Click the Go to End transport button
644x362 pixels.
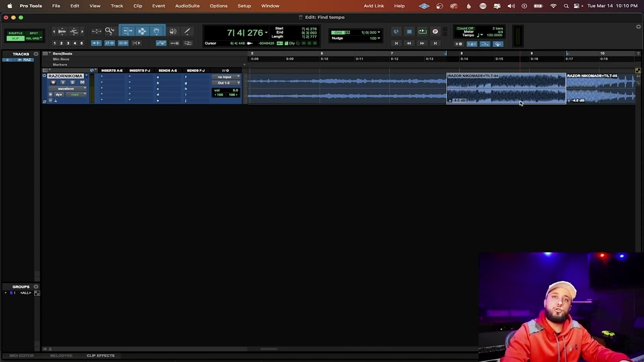click(435, 43)
